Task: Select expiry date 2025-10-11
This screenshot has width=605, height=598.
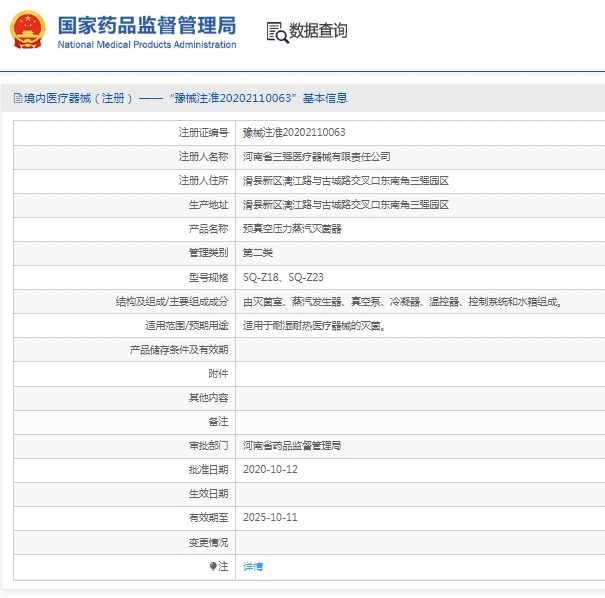Action: [x=270, y=517]
